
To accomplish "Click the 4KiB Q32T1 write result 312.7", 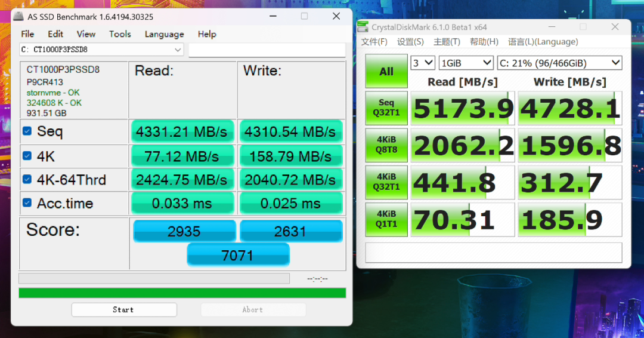I will [x=570, y=182].
